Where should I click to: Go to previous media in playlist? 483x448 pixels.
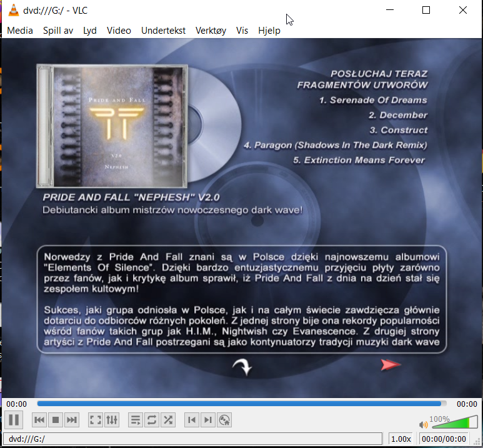pyautogui.click(x=39, y=420)
